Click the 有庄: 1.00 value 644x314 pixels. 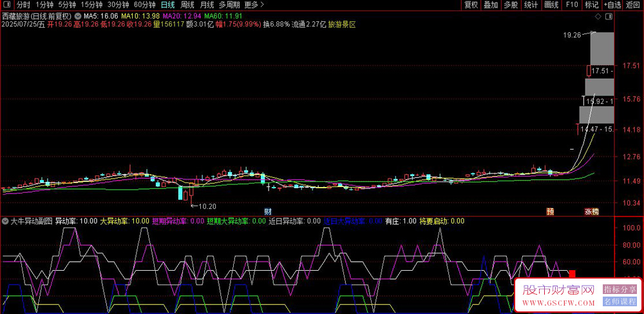pyautogui.click(x=401, y=221)
